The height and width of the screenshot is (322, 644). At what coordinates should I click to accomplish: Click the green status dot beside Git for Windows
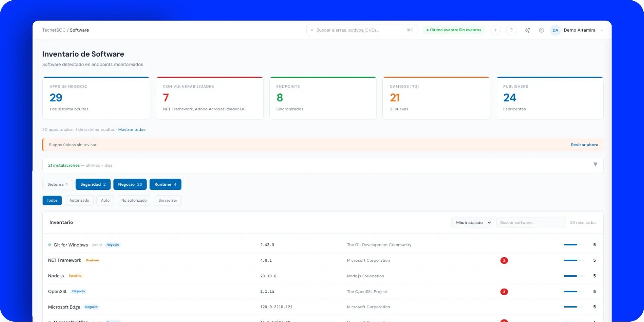(50, 245)
